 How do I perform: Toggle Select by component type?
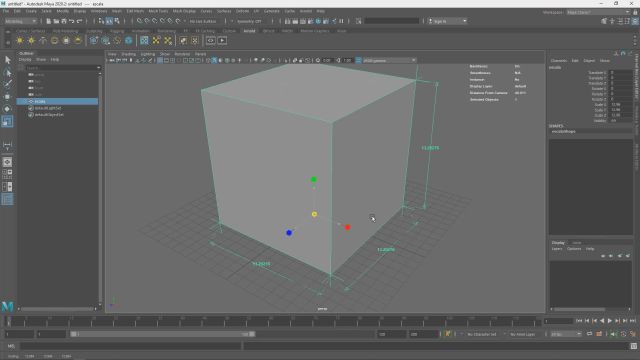pos(117,21)
